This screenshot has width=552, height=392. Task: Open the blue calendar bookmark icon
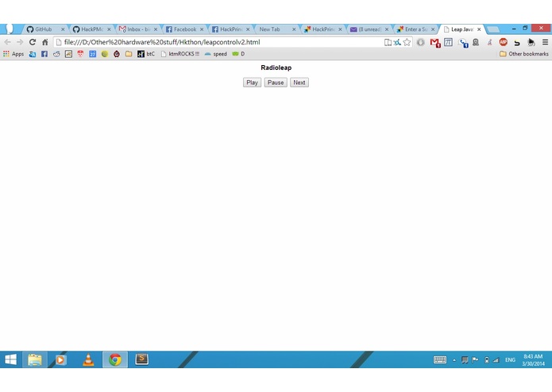click(93, 54)
